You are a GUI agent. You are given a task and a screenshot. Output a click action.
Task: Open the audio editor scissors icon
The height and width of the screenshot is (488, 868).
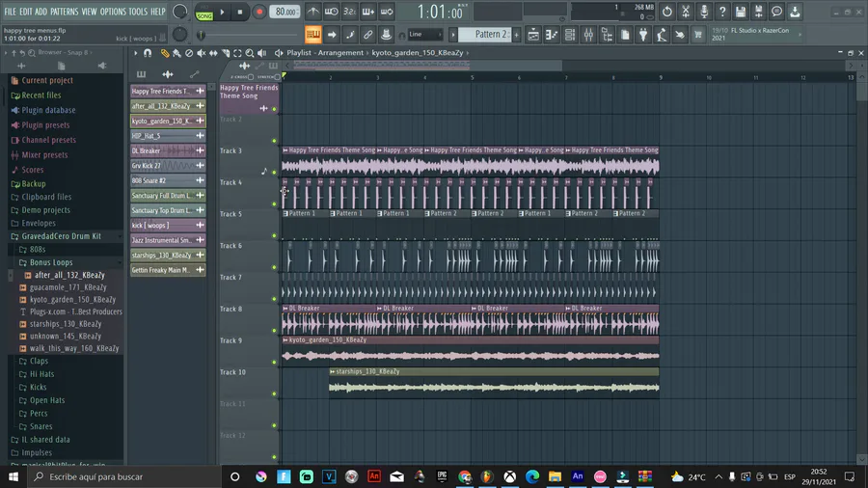coord(686,12)
